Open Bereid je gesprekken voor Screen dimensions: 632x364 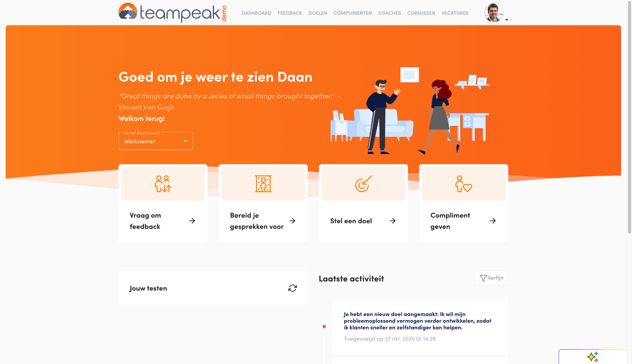(x=257, y=221)
